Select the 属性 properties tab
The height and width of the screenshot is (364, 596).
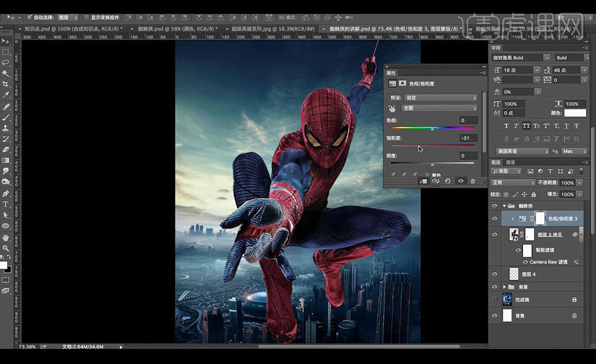click(x=391, y=73)
